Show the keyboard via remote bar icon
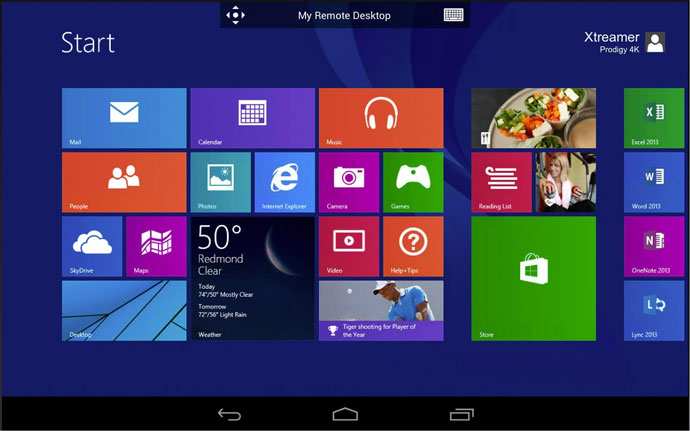 [x=453, y=15]
